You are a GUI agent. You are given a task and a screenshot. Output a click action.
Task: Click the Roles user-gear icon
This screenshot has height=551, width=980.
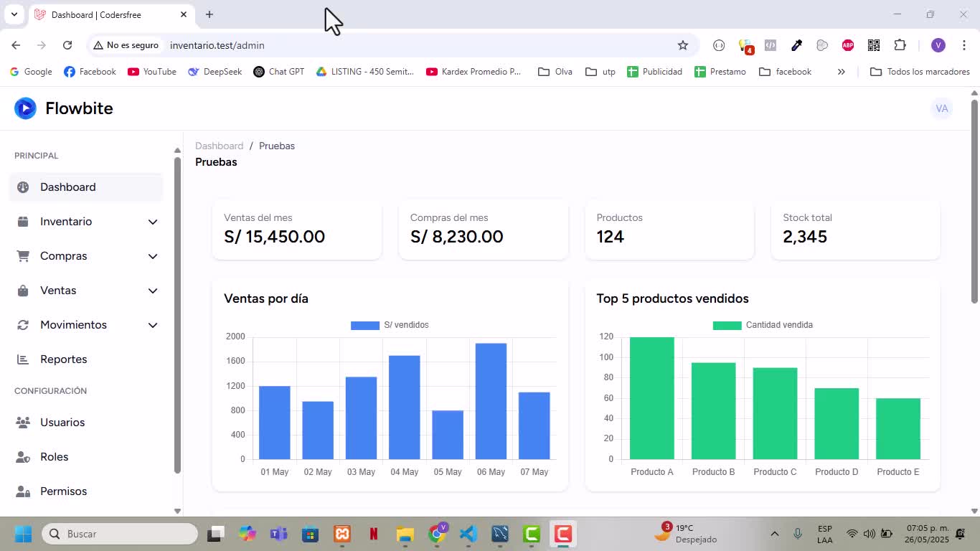(23, 457)
